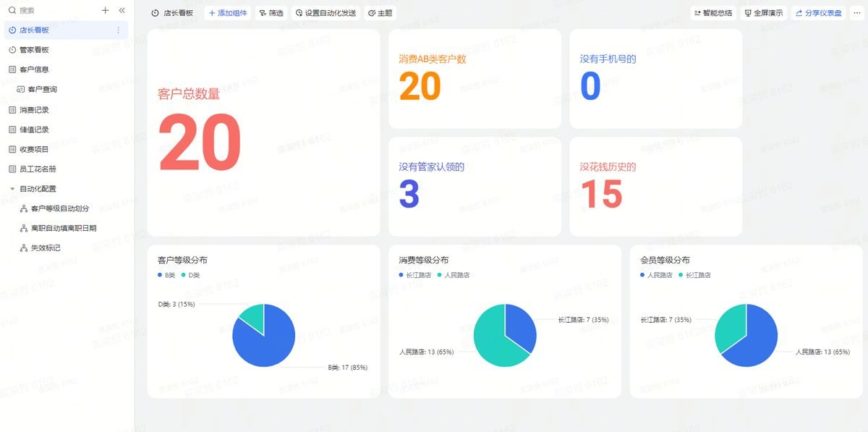This screenshot has width=868, height=432.
Task: Click the 没有手机号的 card
Action: click(x=655, y=79)
